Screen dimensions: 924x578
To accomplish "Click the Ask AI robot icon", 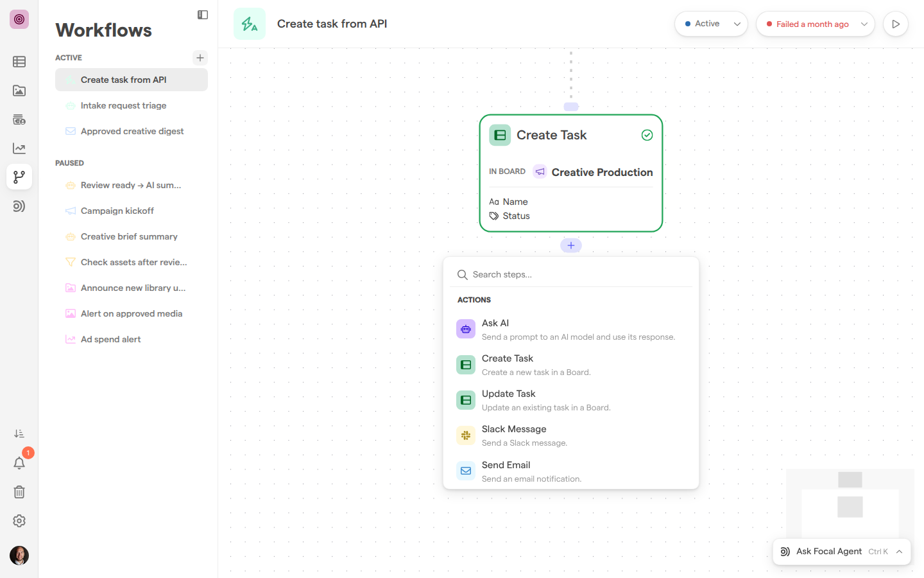I will [466, 329].
